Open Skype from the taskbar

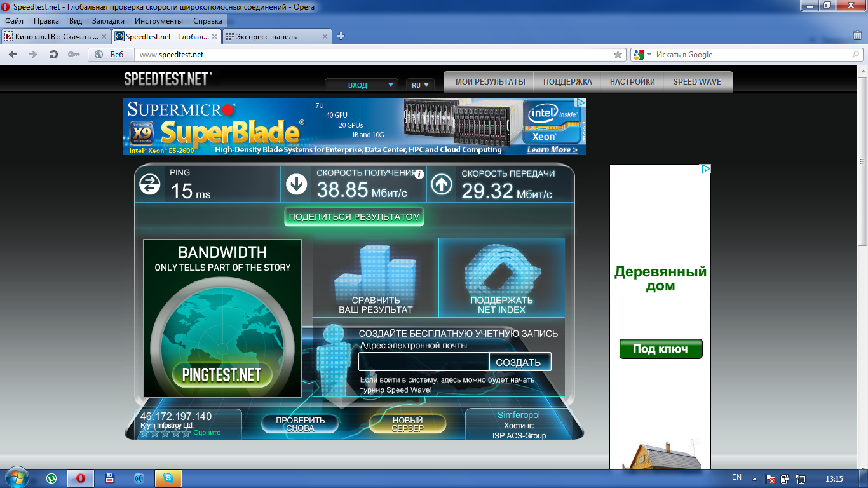[168, 478]
